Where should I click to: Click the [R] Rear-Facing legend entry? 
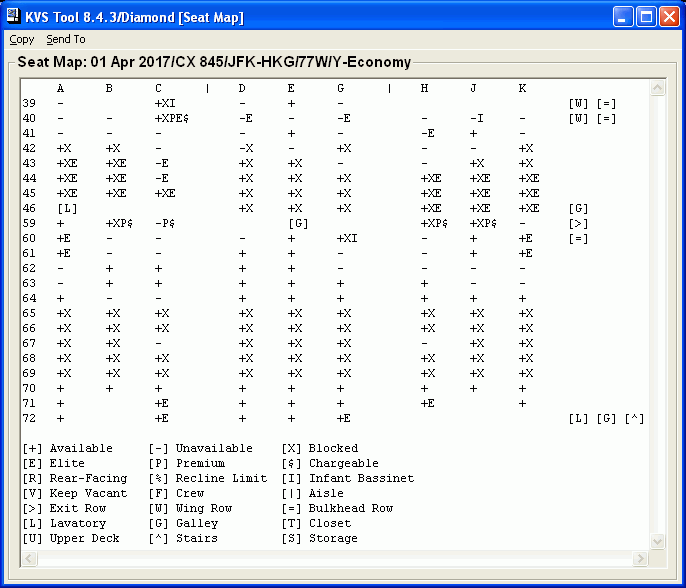click(x=75, y=478)
